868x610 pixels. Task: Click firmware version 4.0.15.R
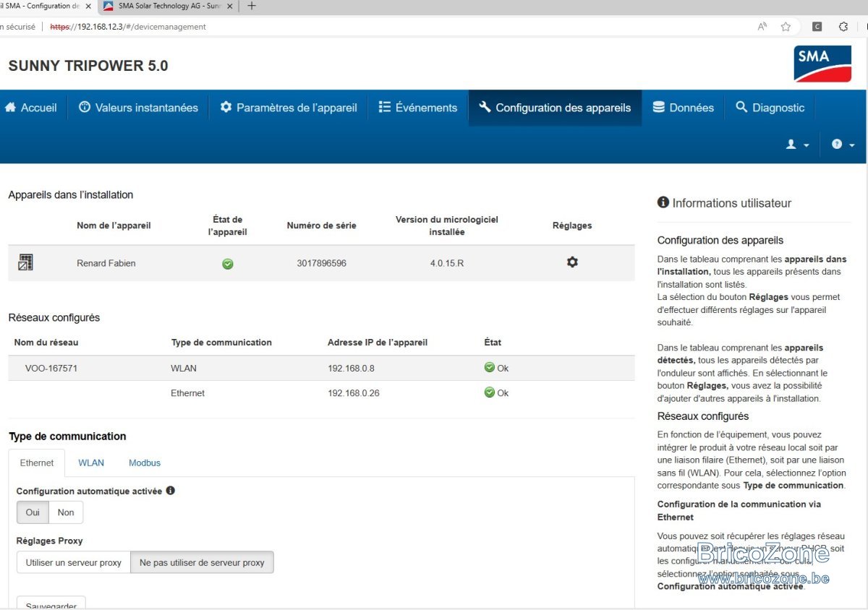coord(447,263)
